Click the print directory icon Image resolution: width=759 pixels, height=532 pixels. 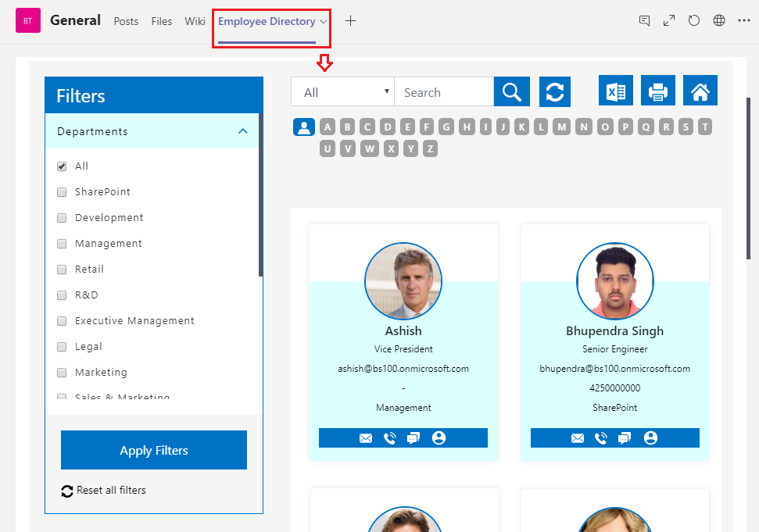pos(658,91)
